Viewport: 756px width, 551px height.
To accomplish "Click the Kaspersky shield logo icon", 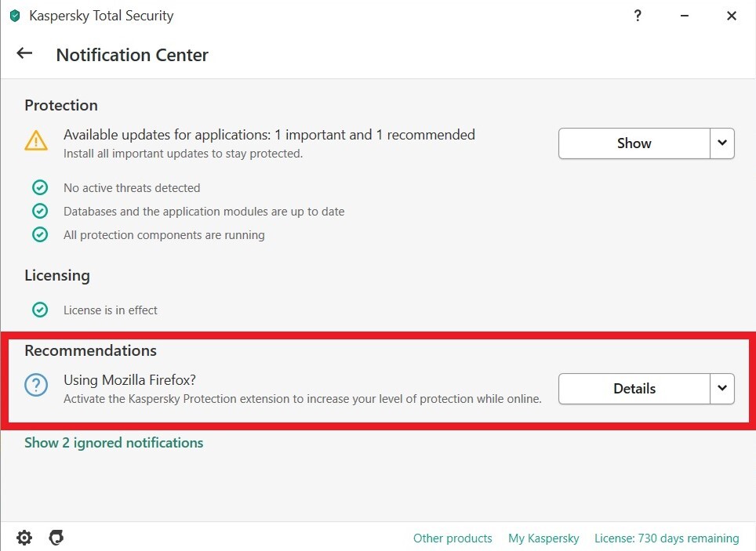I will tap(15, 16).
